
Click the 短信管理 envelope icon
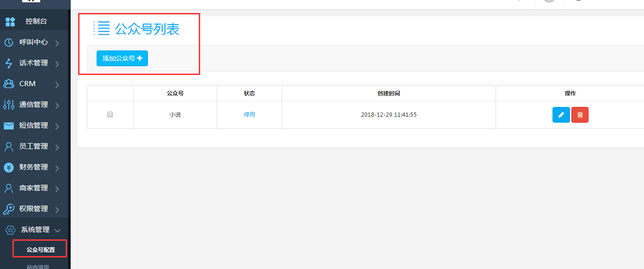pos(9,125)
